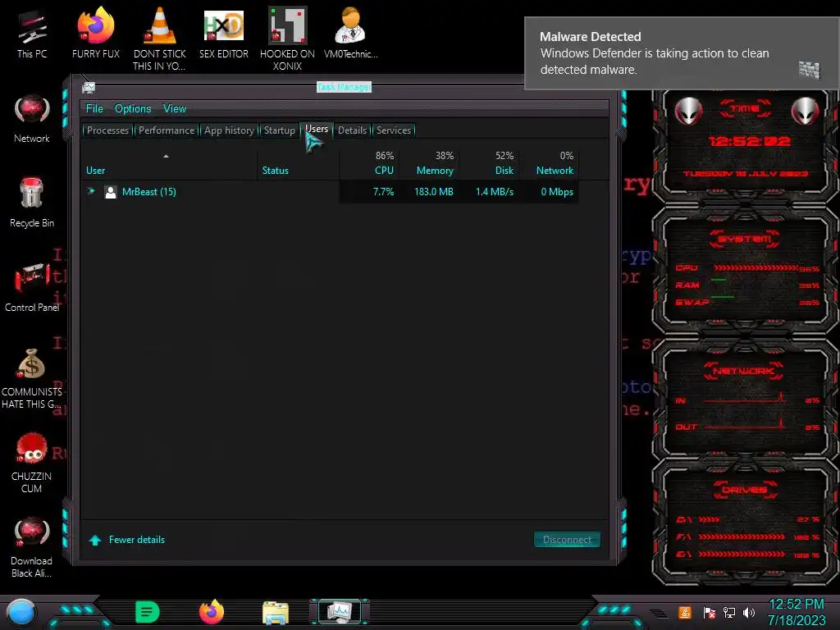The image size is (840, 630).
Task: Click the 0 Mbps network value
Action: tap(557, 192)
